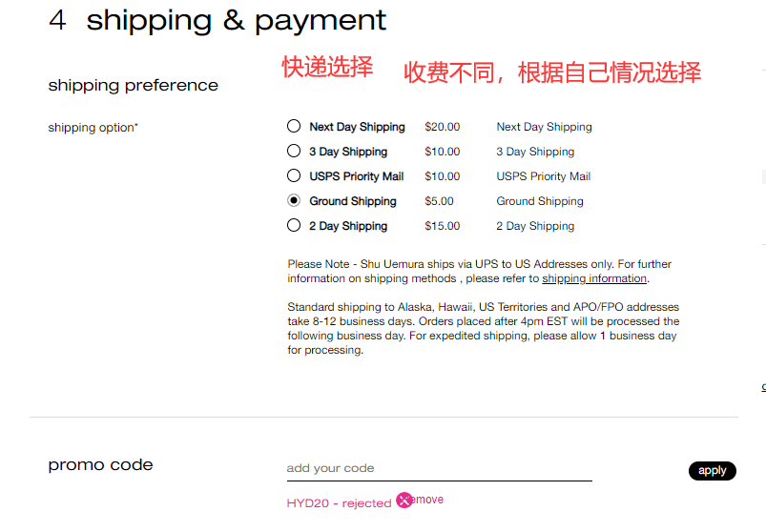The image size is (766, 532).
Task: Click the promo code section label
Action: (x=101, y=465)
